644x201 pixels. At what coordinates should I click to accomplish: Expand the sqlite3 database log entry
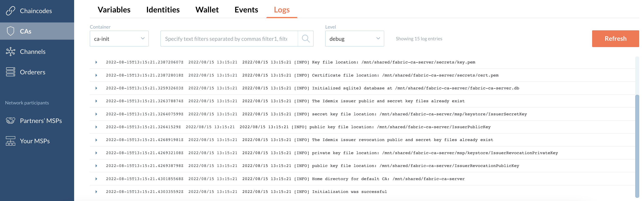point(96,88)
